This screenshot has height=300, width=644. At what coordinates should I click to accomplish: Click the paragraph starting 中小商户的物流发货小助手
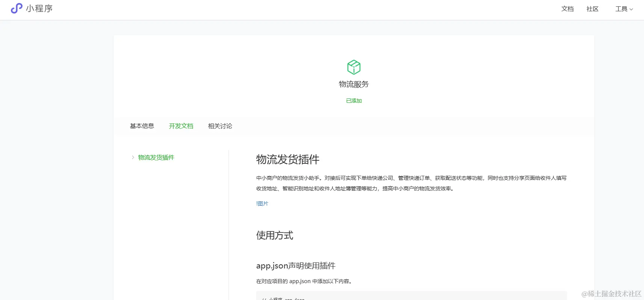click(x=411, y=183)
